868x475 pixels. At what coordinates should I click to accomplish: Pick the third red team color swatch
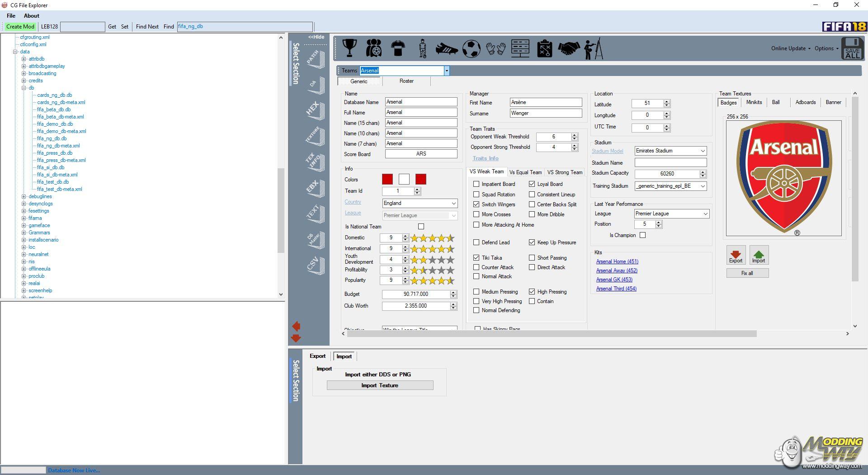click(421, 179)
